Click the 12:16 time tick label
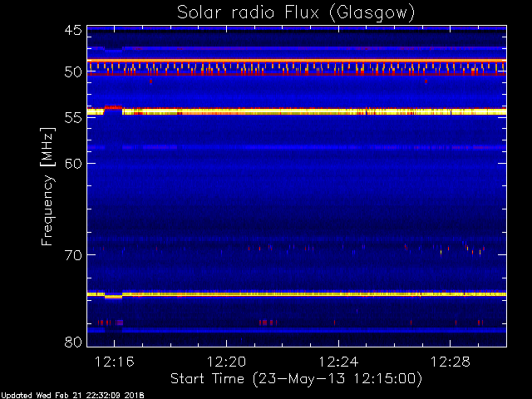Screen dimensions: 532x399 pyautogui.click(x=115, y=362)
